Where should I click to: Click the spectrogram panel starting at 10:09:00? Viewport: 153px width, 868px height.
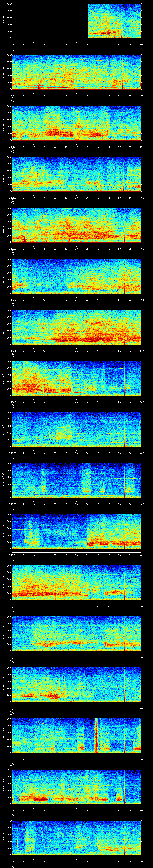click(x=77, y=21)
